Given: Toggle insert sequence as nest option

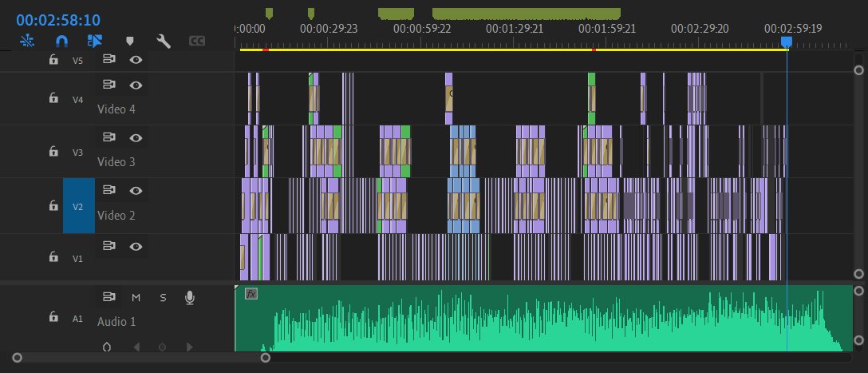Looking at the screenshot, I should (x=26, y=41).
